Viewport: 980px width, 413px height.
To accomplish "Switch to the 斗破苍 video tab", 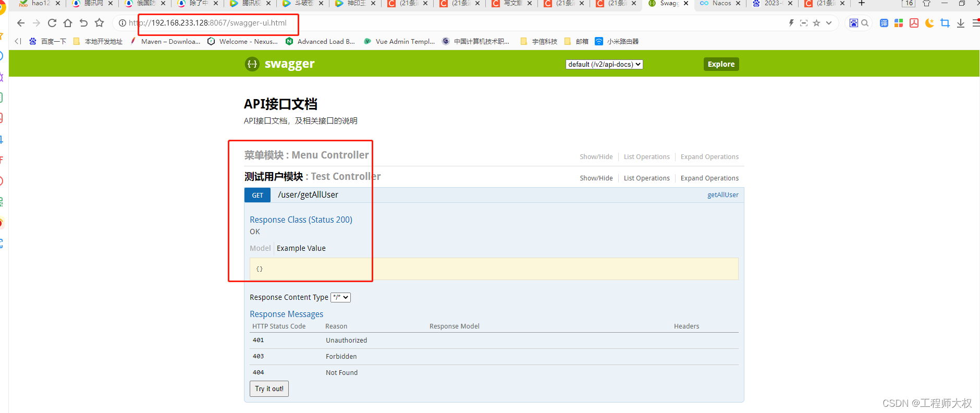I will coord(302,3).
